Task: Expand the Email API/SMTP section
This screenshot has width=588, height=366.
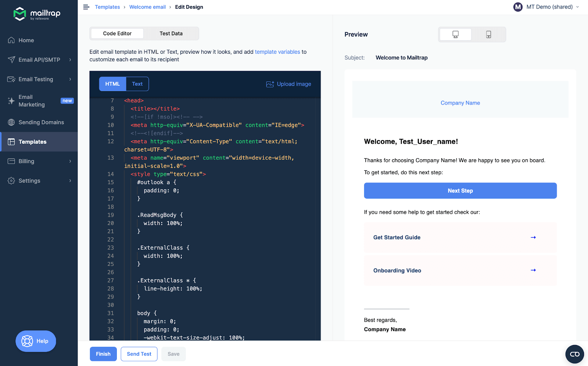Action: click(39, 60)
